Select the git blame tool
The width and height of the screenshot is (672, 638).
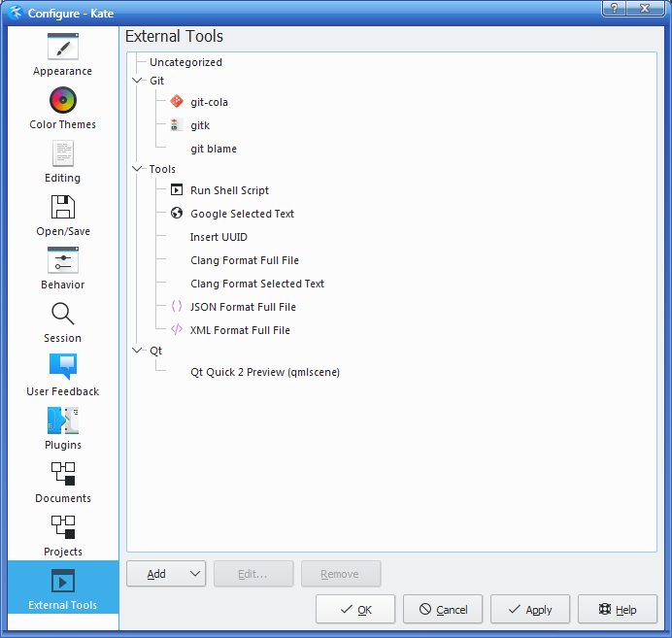coord(214,149)
